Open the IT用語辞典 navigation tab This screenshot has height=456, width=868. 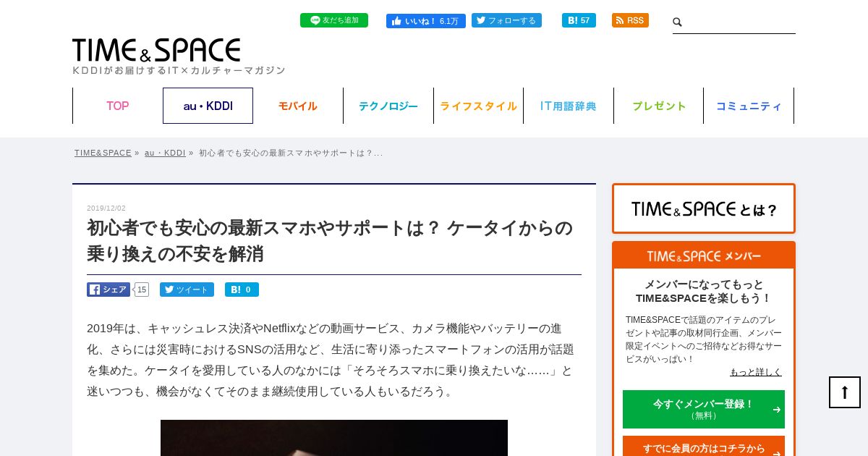(569, 106)
